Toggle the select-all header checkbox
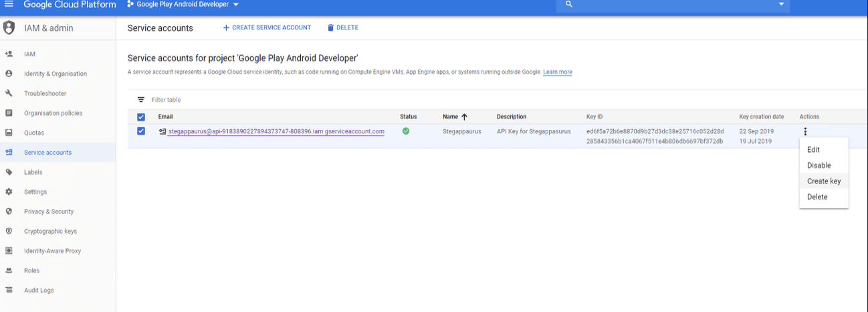The image size is (868, 312). [141, 116]
